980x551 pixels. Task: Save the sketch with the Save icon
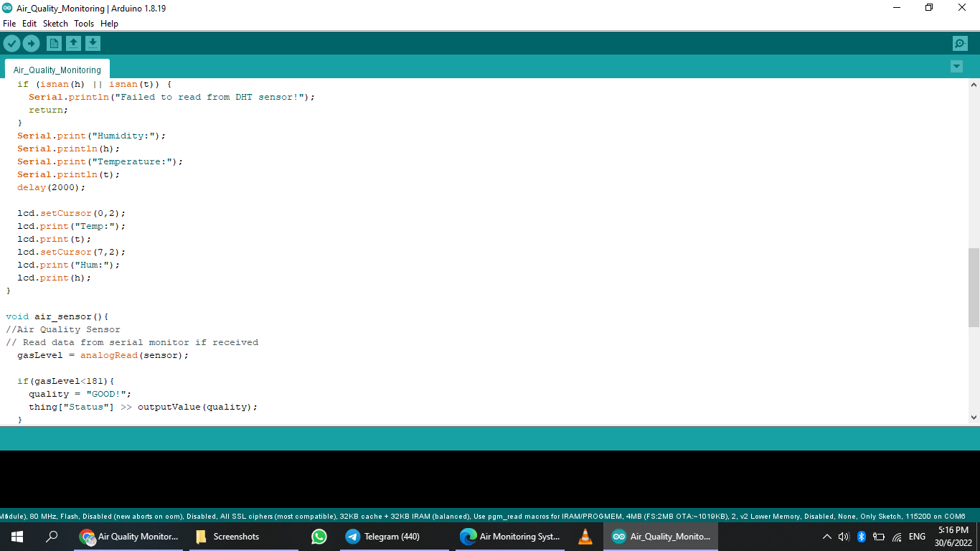pyautogui.click(x=93, y=44)
